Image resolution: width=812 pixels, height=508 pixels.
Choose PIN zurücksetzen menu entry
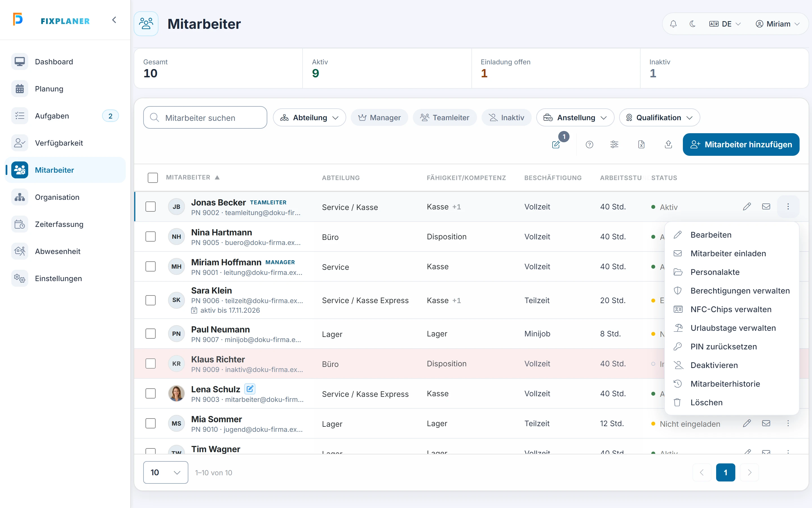pos(731,346)
